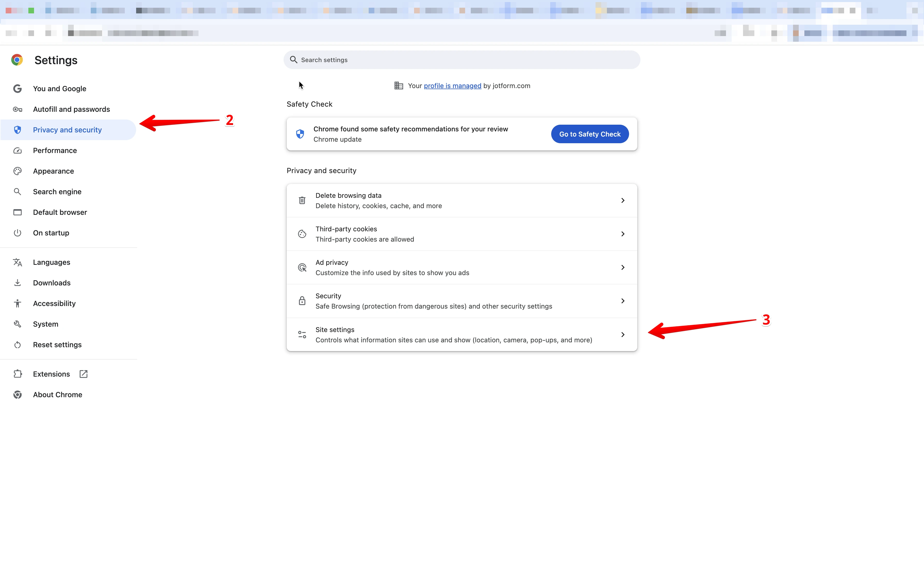The width and height of the screenshot is (924, 577).
Task: Expand Site settings chevron arrow
Action: (623, 335)
